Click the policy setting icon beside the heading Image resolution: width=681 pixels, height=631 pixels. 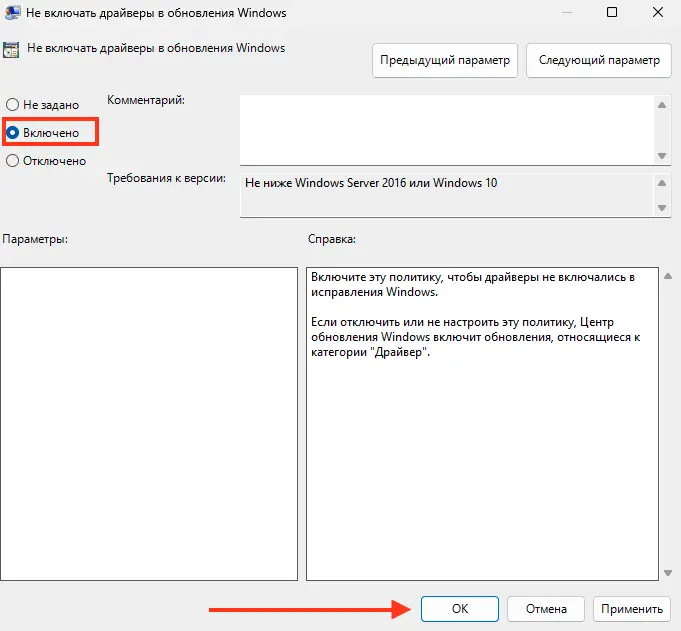click(12, 50)
